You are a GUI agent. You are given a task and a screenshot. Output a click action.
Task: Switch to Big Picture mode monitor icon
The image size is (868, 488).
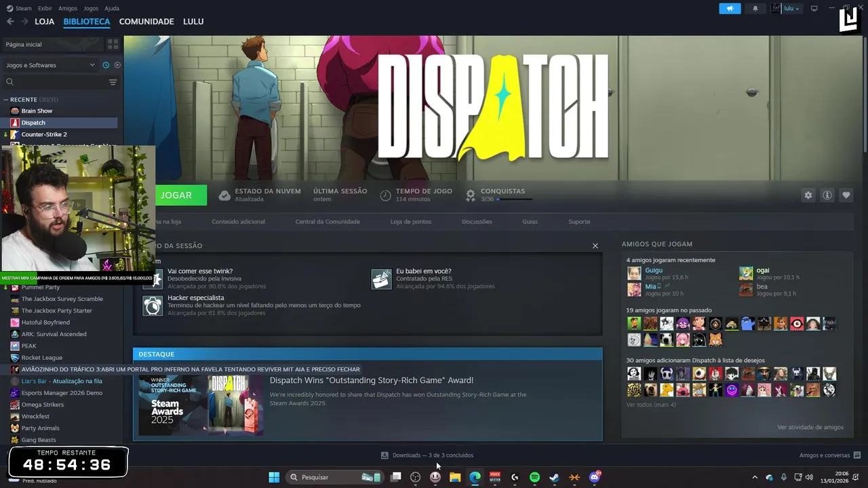(x=814, y=9)
